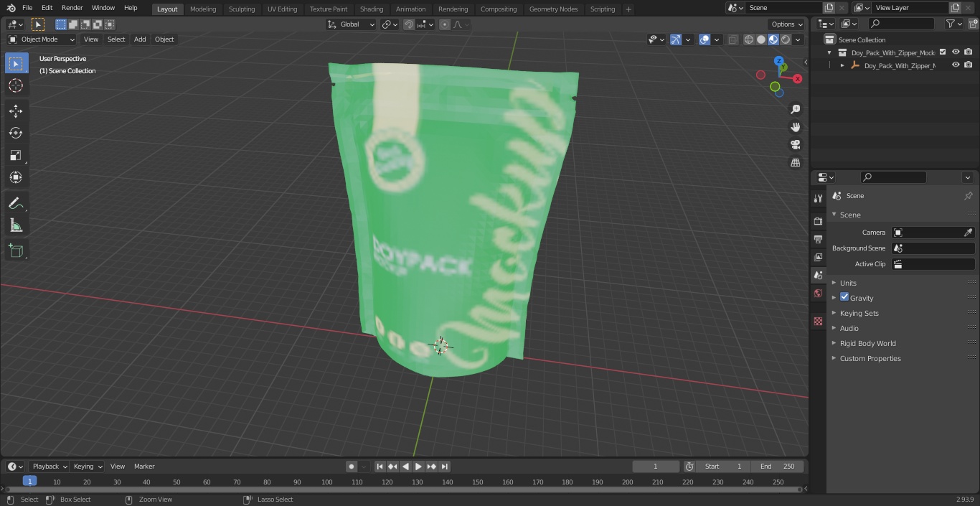The width and height of the screenshot is (980, 506).
Task: Uncheck the collection exclude checkbox in outliner
Action: pos(943,52)
